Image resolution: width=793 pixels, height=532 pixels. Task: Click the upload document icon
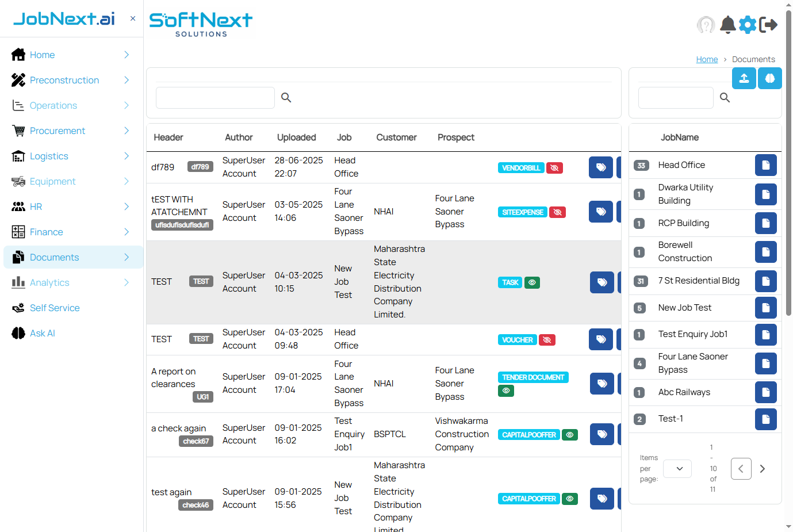click(744, 78)
